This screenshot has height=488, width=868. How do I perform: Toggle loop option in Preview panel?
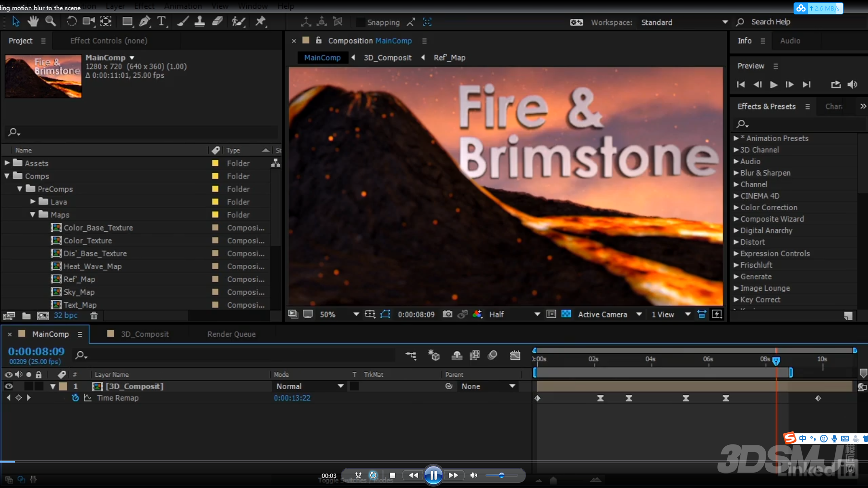pyautogui.click(x=836, y=84)
